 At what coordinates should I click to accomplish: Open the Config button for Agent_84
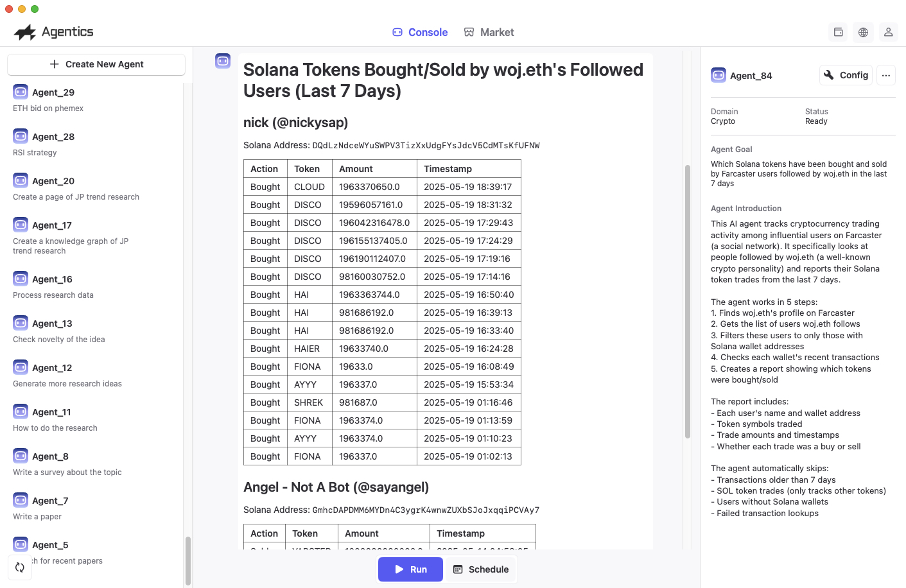point(846,75)
